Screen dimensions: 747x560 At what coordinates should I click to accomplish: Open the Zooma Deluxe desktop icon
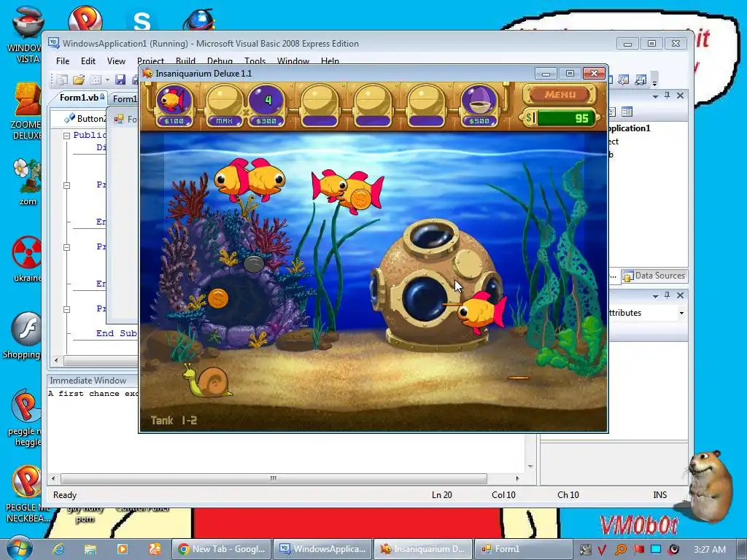[27, 111]
